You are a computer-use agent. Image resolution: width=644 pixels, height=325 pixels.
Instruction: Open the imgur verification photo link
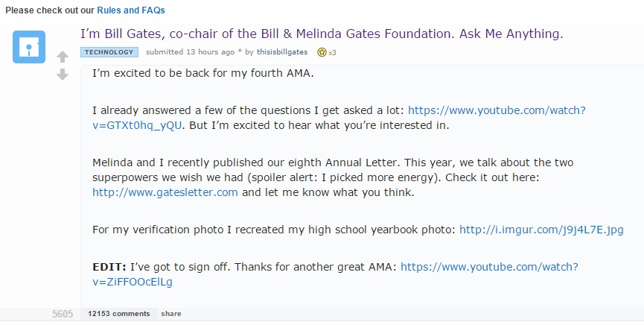tap(541, 230)
